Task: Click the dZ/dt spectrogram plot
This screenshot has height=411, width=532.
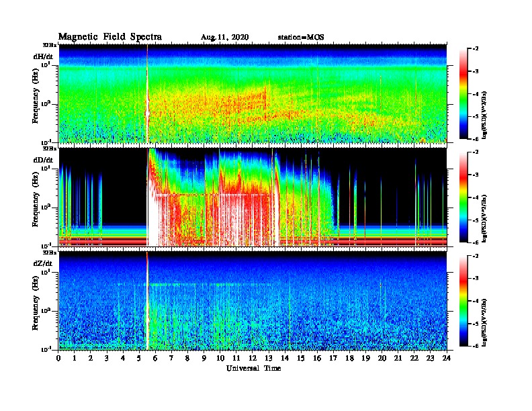Action: pos(253,301)
